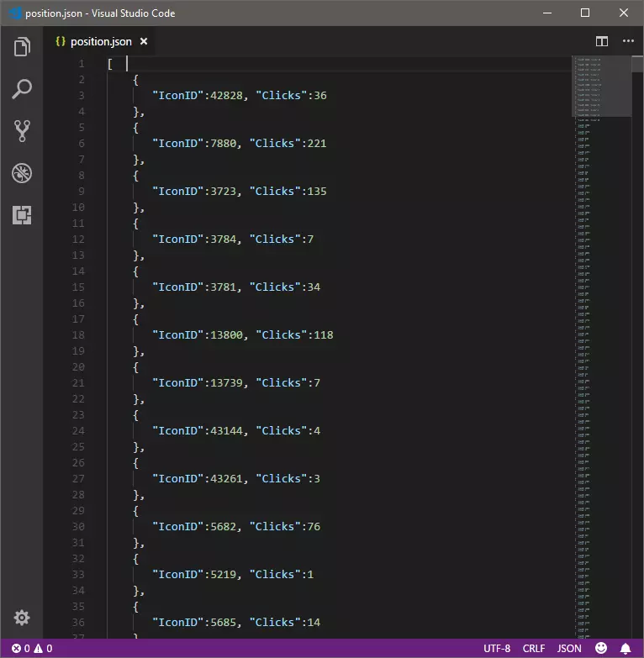
Task: Click line number 18 in gutter
Action: coord(78,334)
